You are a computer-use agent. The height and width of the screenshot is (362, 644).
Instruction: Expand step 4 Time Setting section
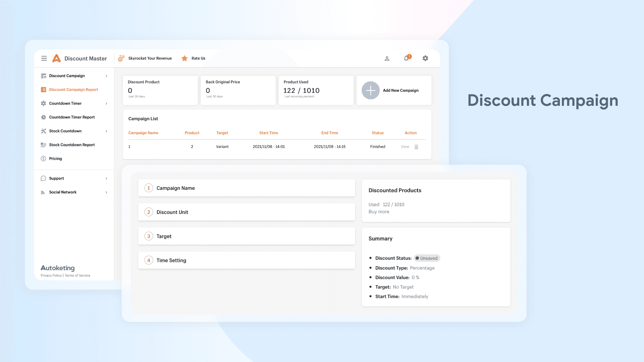(247, 260)
